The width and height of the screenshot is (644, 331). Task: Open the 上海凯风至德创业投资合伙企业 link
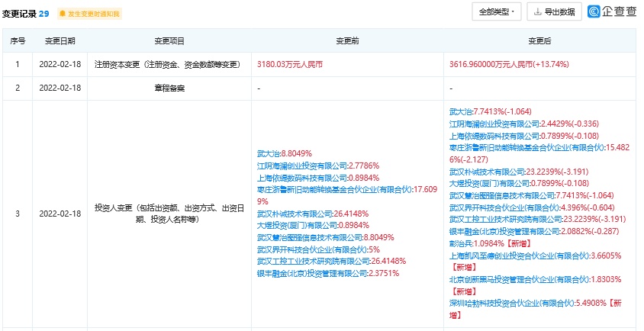[x=519, y=255]
